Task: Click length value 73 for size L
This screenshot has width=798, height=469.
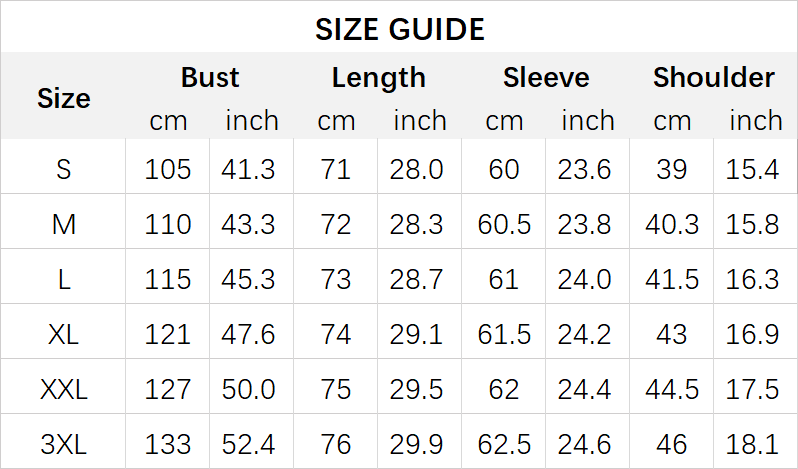Action: tap(336, 279)
